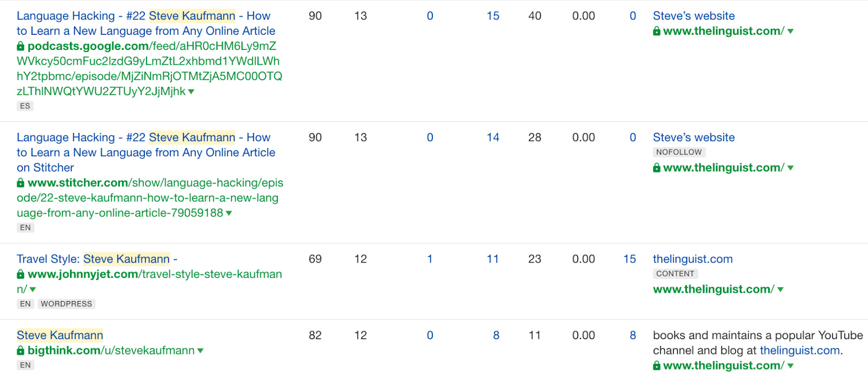Screen dimensions: 868x377
Task: Click the lock icon before thelinguist.com under NOFOLLOW
Action: 656,168
